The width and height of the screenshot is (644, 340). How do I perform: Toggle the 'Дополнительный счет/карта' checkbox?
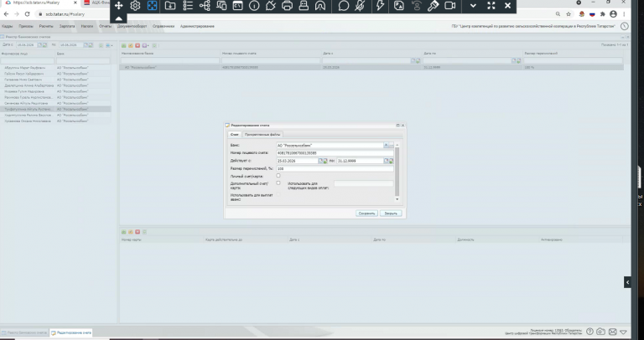coord(278,183)
